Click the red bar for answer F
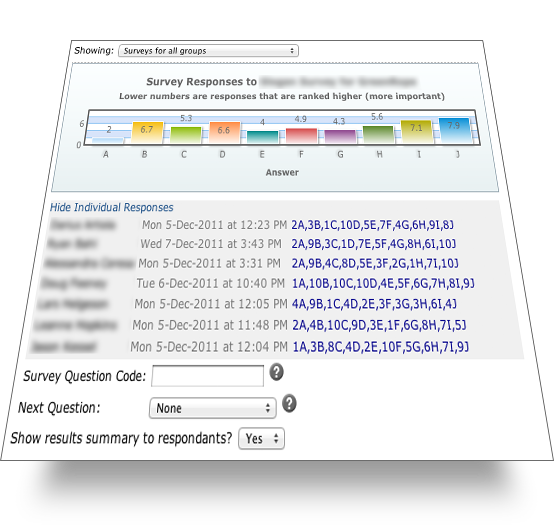The image size is (556, 526). (x=301, y=136)
